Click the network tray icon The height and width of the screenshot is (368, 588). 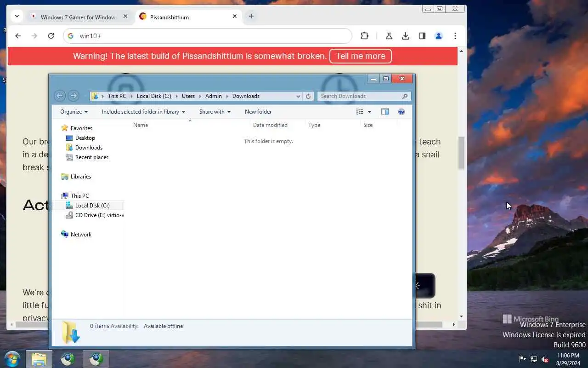point(534,359)
